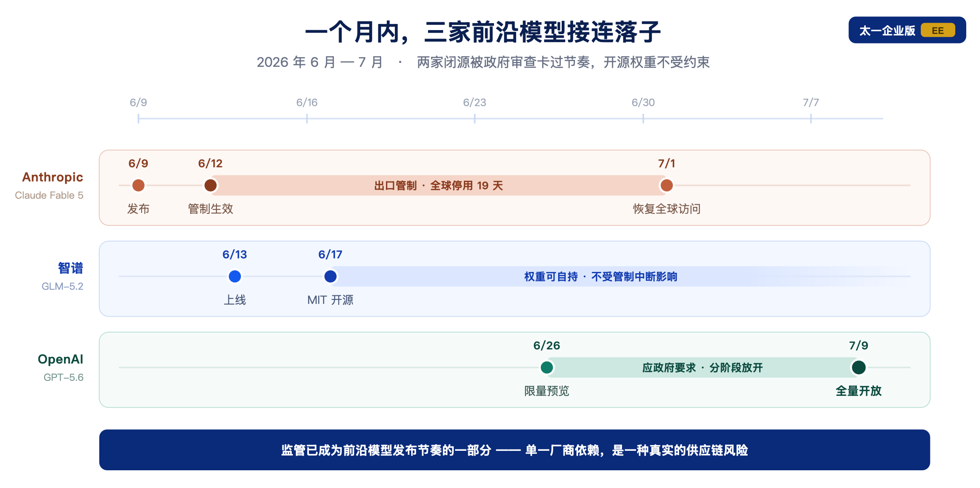Viewport: 980px width, 488px height.
Task: Click the 管制生效 caption text
Action: point(210,209)
